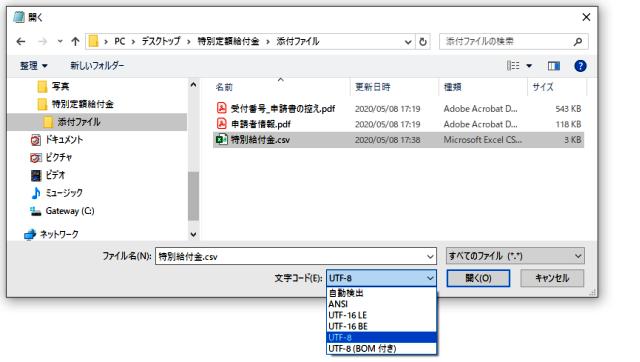
Task: Select PC in the breadcrumb path
Action: (120, 41)
